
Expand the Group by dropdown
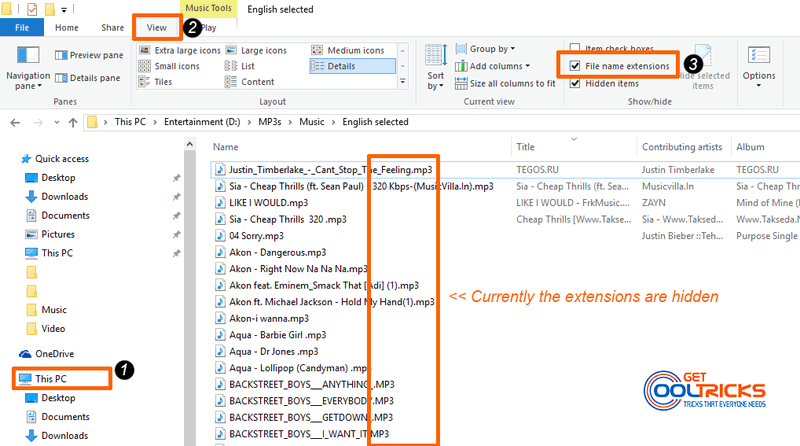(485, 49)
